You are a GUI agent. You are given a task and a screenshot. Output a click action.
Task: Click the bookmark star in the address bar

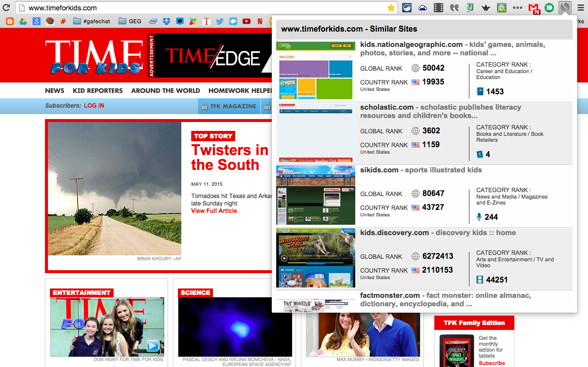(x=391, y=8)
